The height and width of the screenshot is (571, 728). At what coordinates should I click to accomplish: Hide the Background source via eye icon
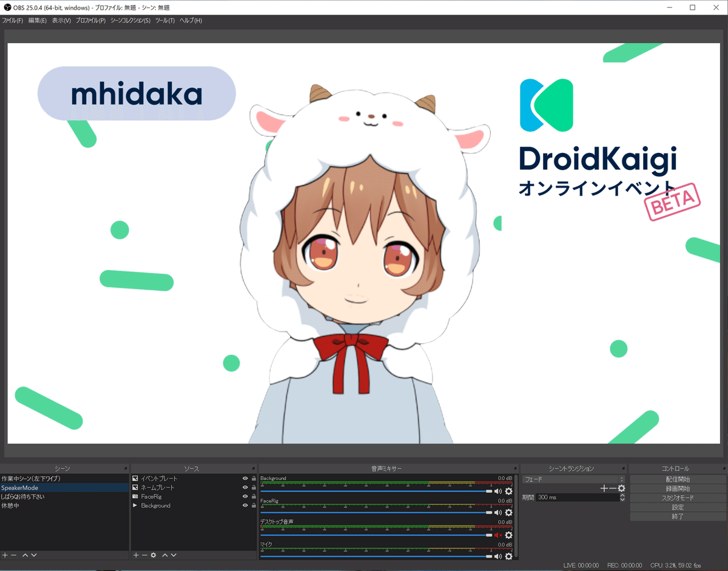pos(245,505)
